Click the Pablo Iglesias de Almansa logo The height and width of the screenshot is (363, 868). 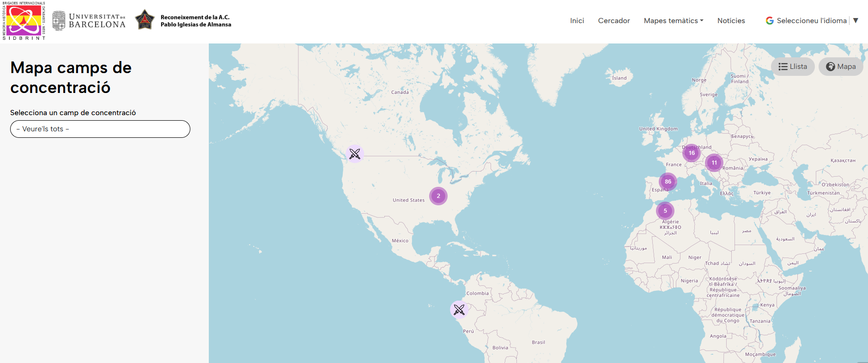(x=183, y=21)
